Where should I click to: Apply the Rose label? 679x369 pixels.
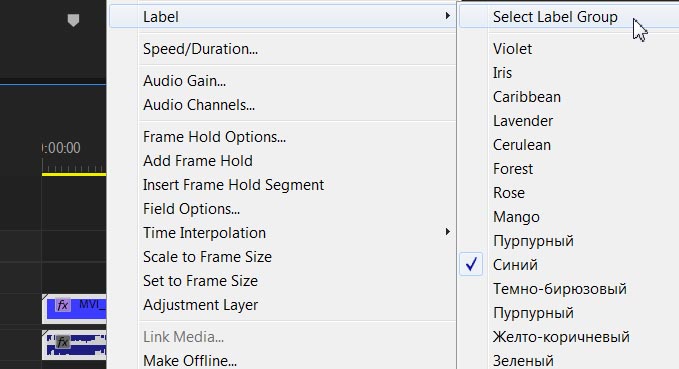[509, 193]
